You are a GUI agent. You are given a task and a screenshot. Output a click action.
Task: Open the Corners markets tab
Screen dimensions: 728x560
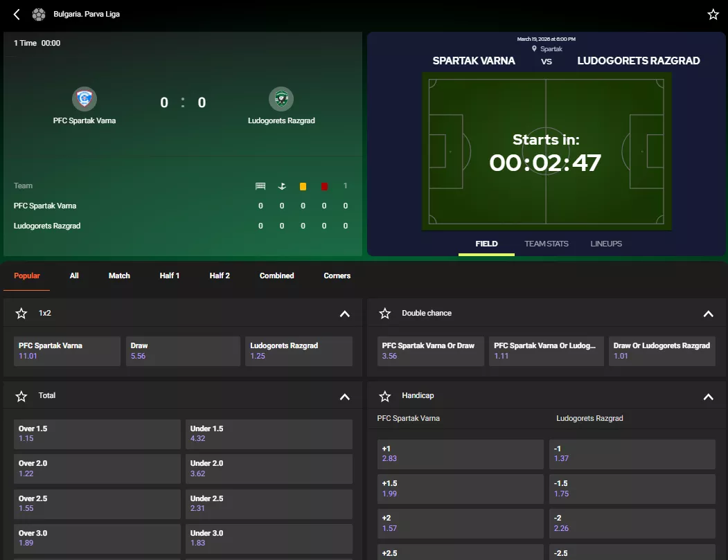(337, 276)
